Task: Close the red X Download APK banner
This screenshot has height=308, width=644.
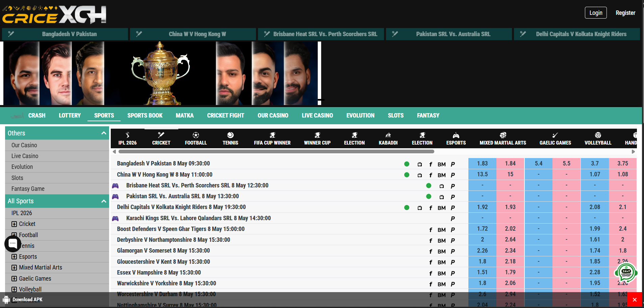Action: click(x=635, y=300)
